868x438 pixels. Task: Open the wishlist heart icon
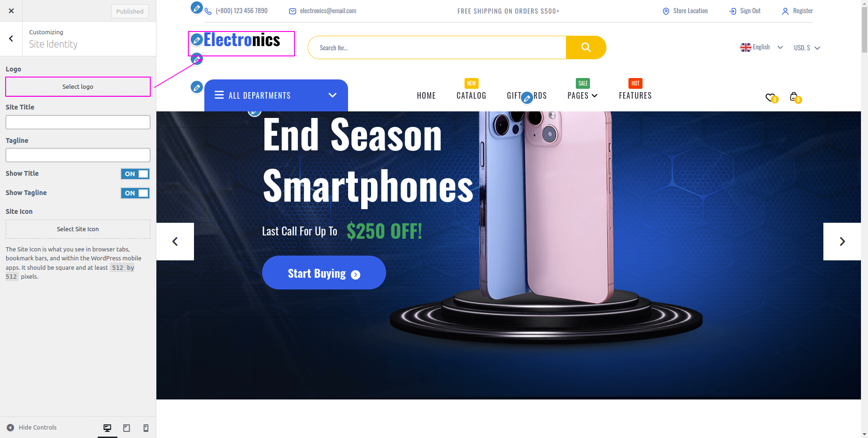click(x=771, y=97)
